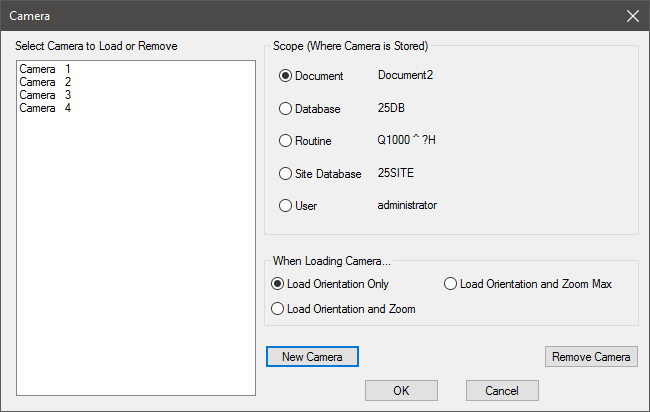Click the Document2 scope value text
Viewport: 650px width, 412px height.
(405, 76)
